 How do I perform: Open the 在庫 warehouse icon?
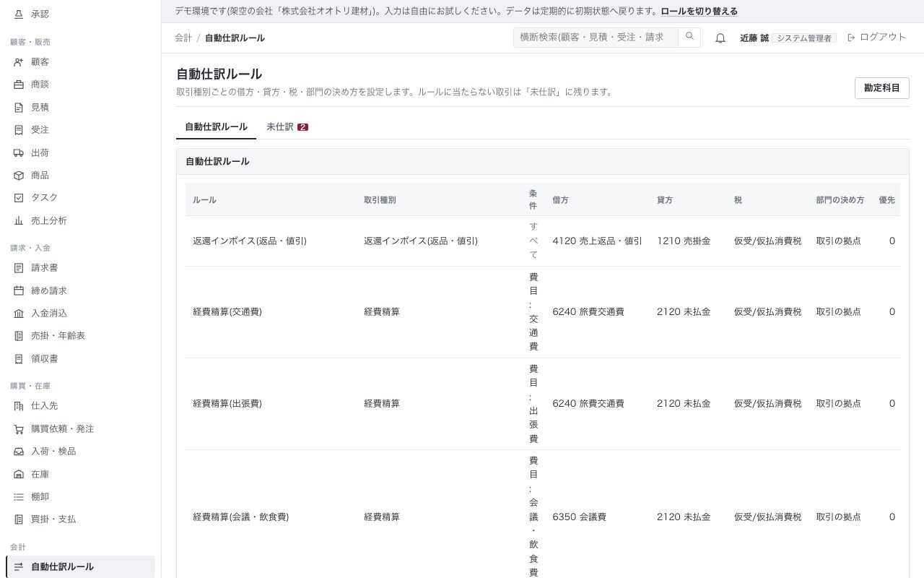tap(19, 475)
